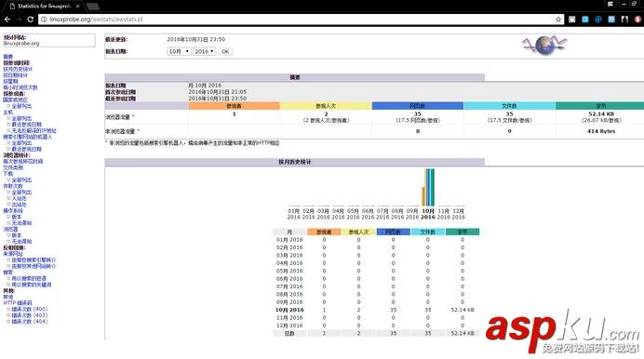The height and width of the screenshot is (359, 644).
Task: Open the '按星期' sidebar link
Action: pos(10,81)
